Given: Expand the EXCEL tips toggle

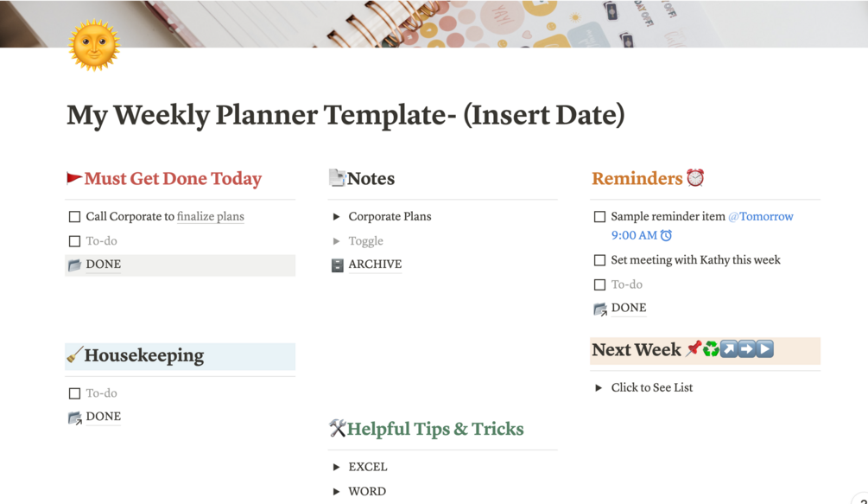Looking at the screenshot, I should (x=337, y=467).
